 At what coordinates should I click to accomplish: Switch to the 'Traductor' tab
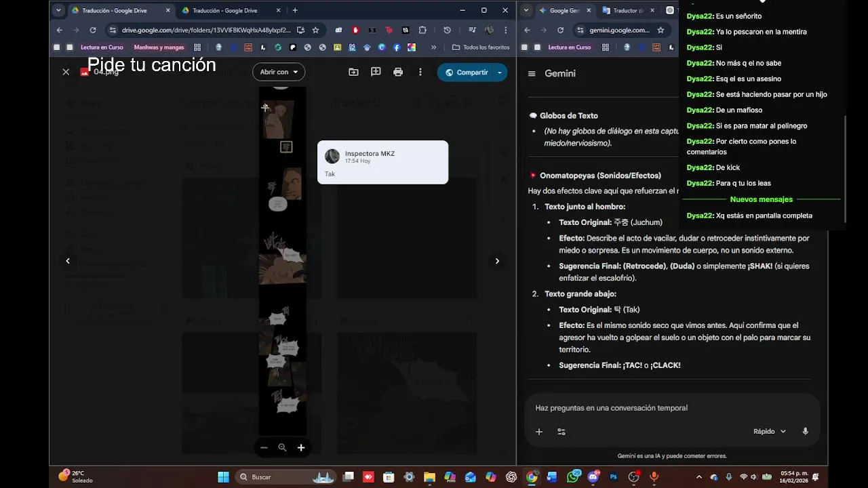tap(628, 10)
